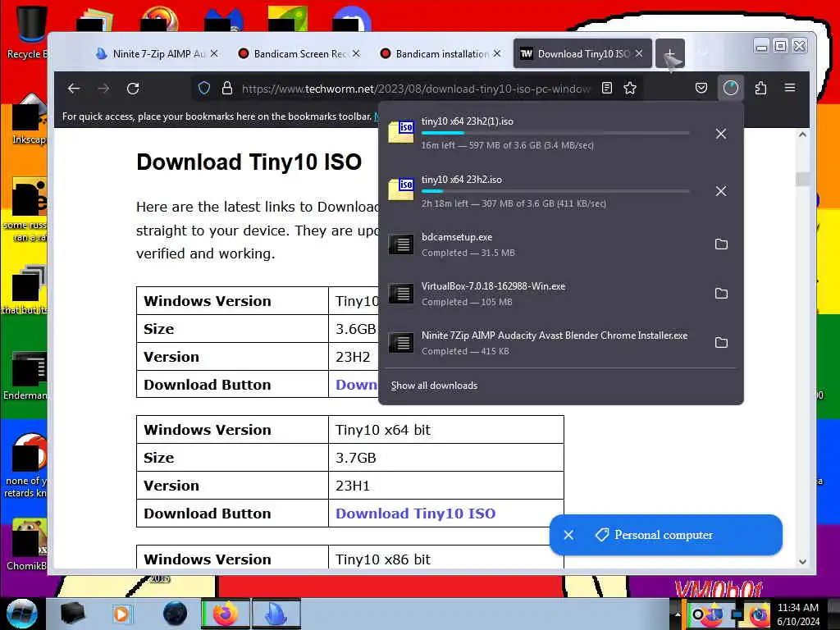Toggle reader view icon in address bar
Screen dimensions: 840x630
click(607, 88)
